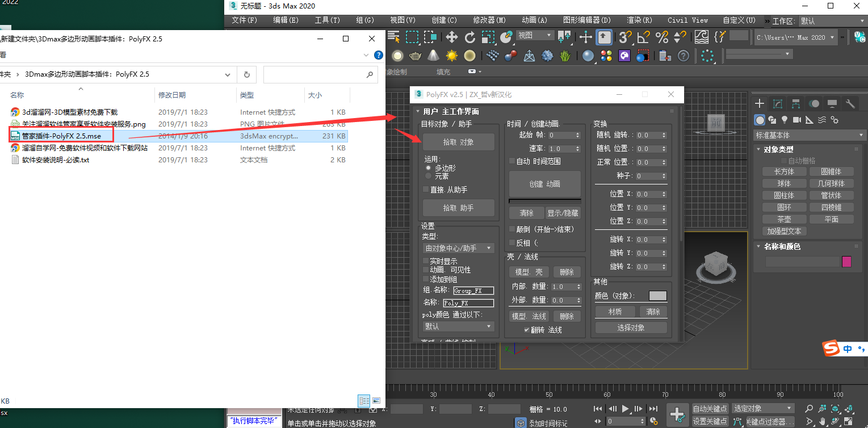Image resolution: width=868 pixels, height=428 pixels.
Task: Uncheck the 翻转 法线 checkbox
Action: (527, 330)
